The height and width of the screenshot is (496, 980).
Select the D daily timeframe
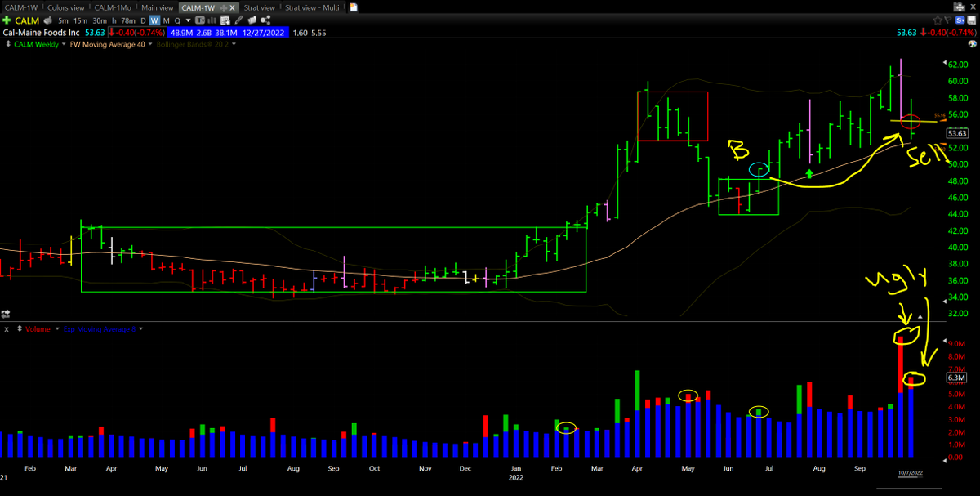tap(142, 20)
